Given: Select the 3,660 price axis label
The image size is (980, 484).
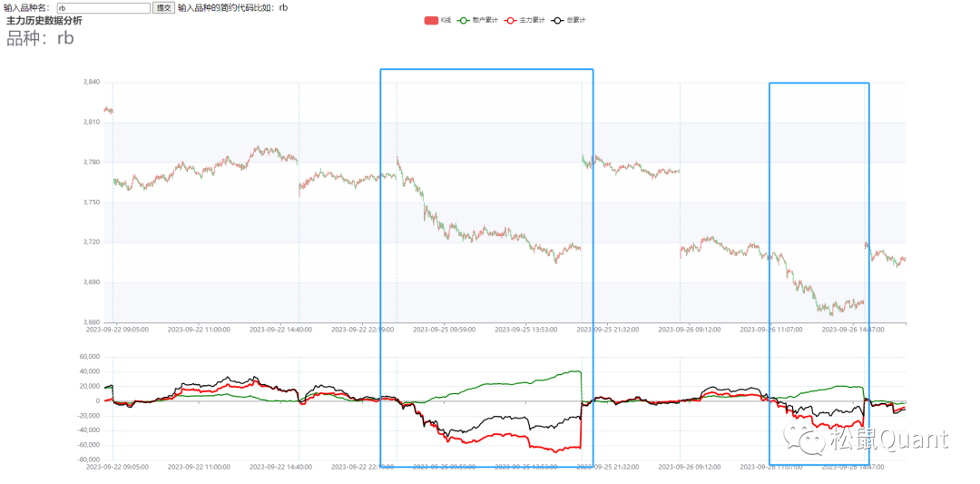Looking at the screenshot, I should click(x=91, y=322).
